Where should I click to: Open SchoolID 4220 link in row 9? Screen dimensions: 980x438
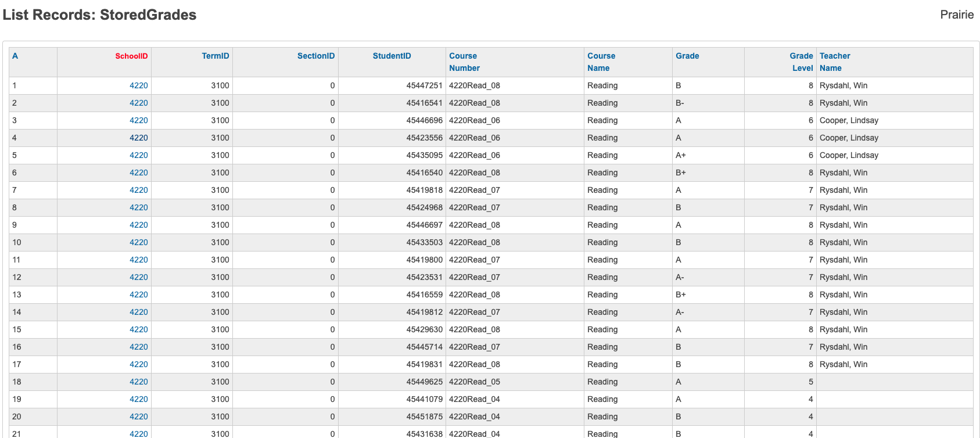(139, 225)
